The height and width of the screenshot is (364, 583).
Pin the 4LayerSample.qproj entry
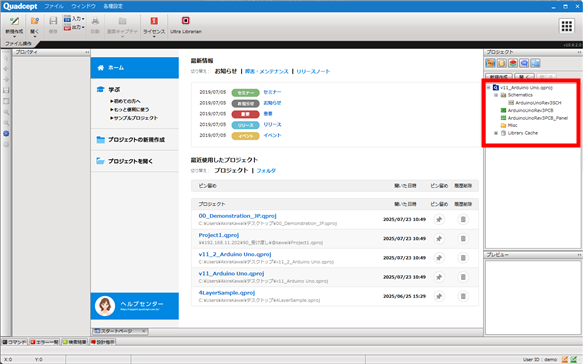[439, 296]
